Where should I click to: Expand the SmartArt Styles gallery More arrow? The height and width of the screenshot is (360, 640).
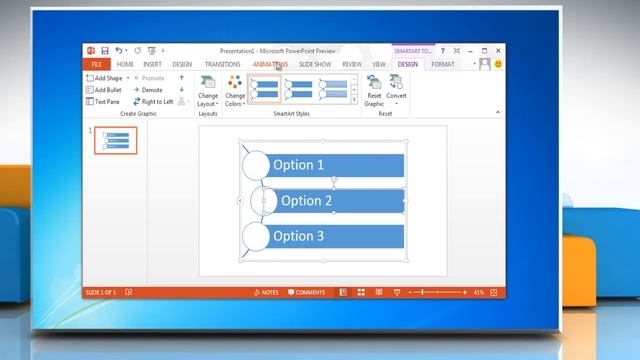click(354, 100)
